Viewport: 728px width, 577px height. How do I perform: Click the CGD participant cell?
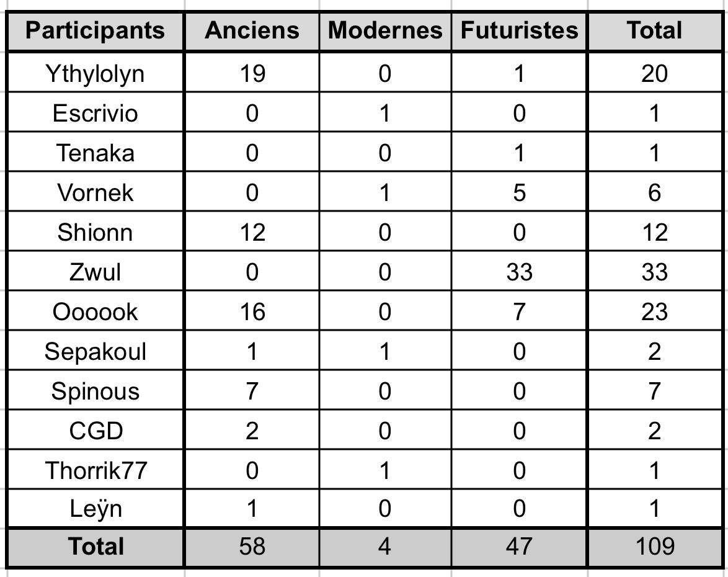point(95,431)
